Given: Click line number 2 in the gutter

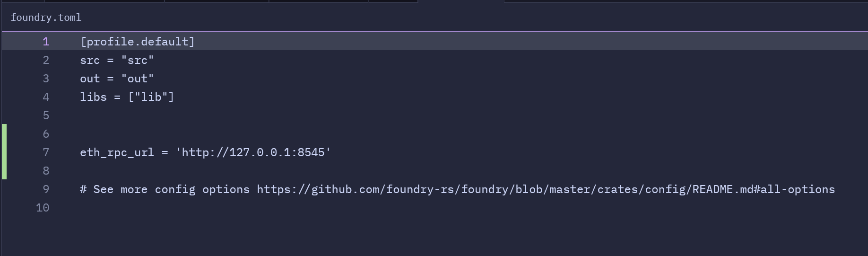Looking at the screenshot, I should (x=46, y=60).
